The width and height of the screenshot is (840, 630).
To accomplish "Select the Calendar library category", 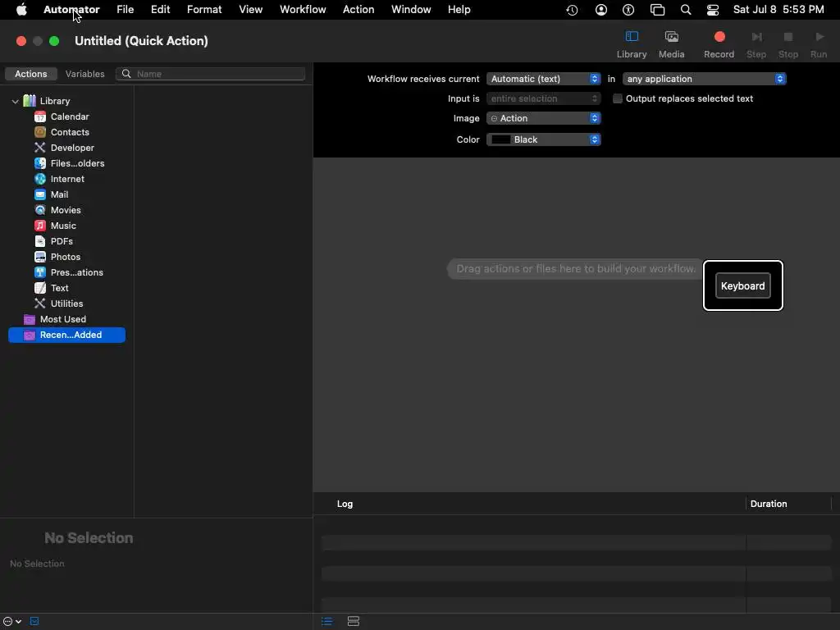I will click(x=62, y=116).
